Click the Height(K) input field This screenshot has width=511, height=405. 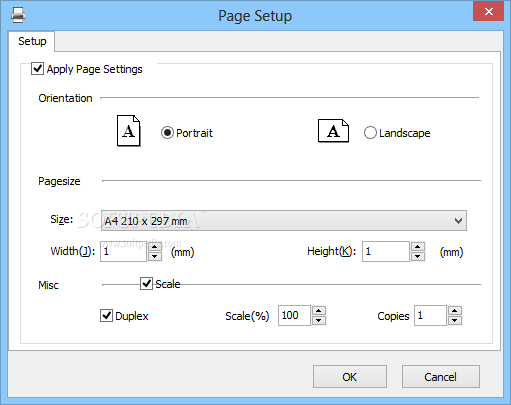tap(386, 251)
